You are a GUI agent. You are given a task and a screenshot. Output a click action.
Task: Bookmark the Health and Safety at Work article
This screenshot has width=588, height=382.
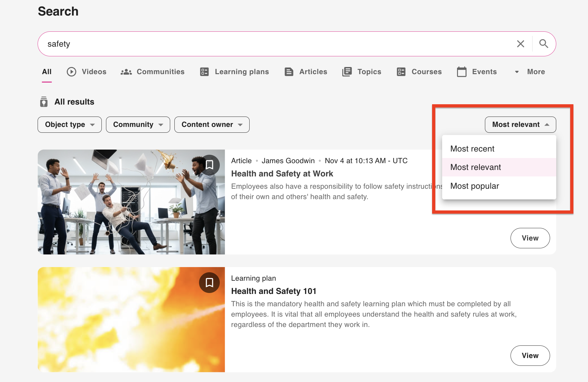coord(209,165)
